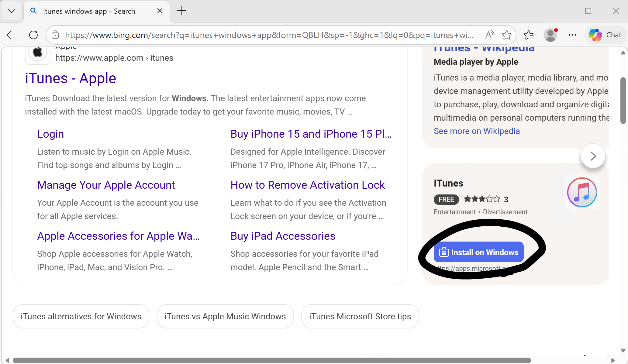Open the tab actions chevron menu
Viewport: 628px width, 364px height.
click(x=12, y=11)
